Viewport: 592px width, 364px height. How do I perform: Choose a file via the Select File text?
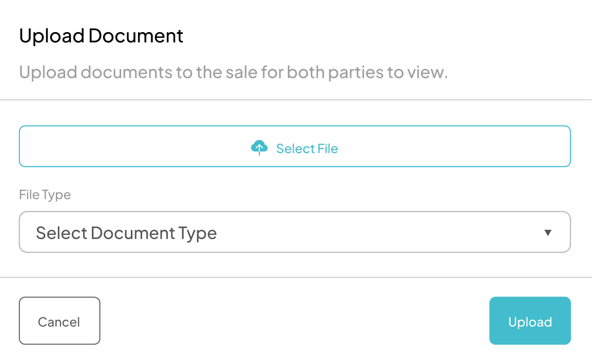click(307, 148)
